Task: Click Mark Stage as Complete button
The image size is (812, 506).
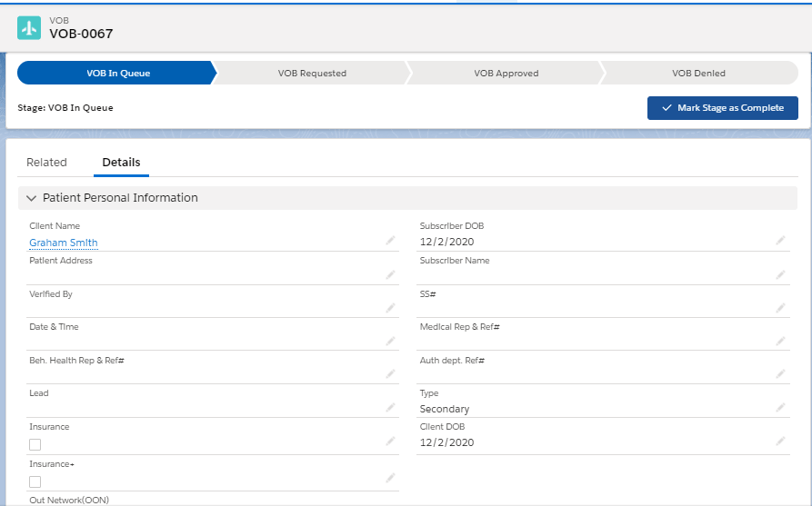Action: click(x=722, y=108)
